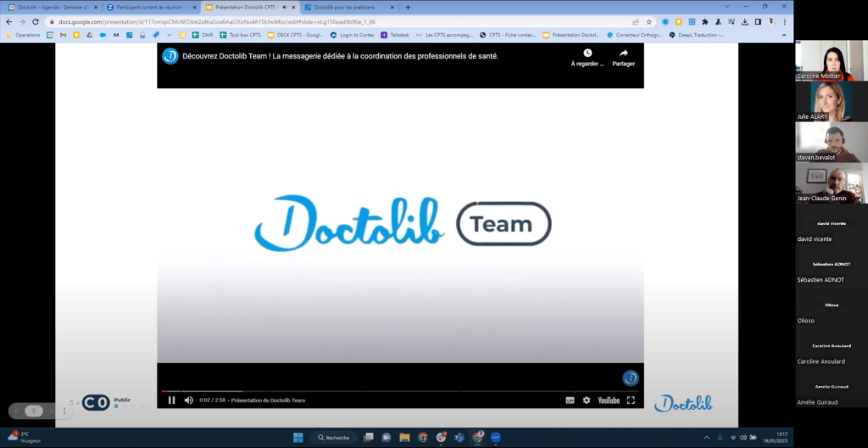Click the Doctolib channel avatar in video header

tap(170, 56)
